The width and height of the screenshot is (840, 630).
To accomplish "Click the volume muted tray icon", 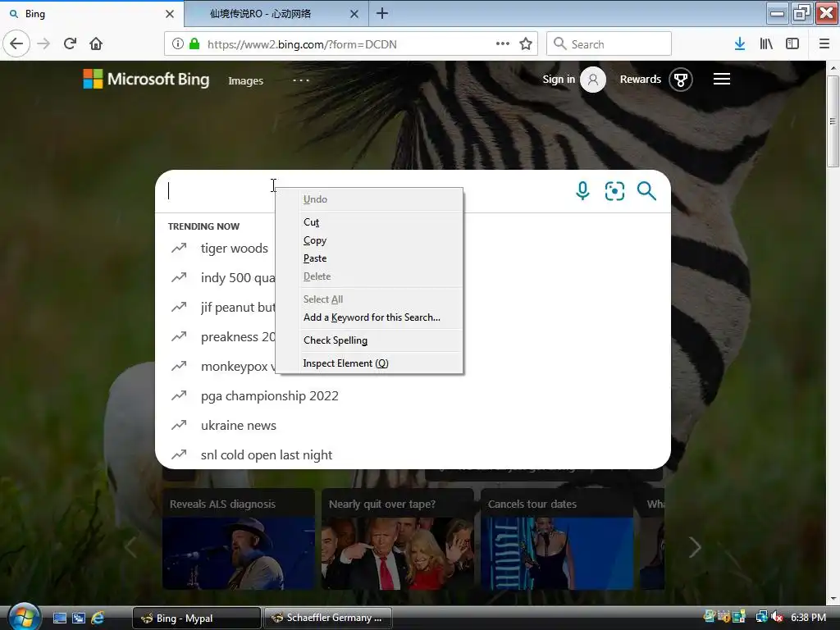I will (x=777, y=617).
